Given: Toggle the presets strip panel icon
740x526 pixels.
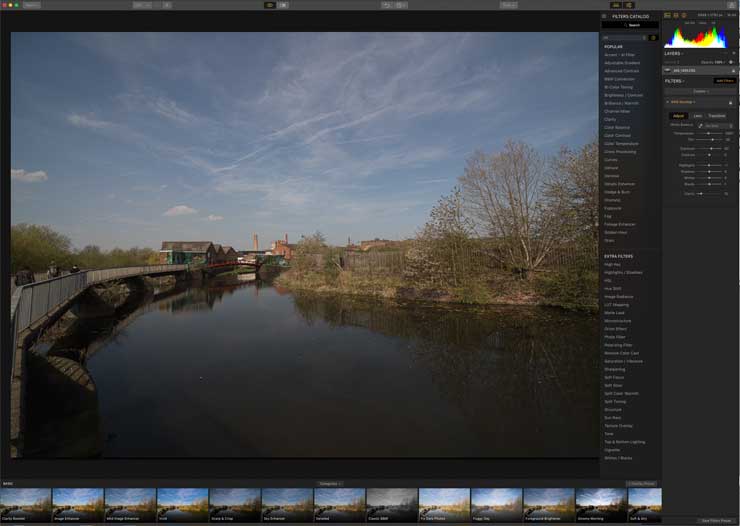Looking at the screenshot, I should coord(616,5).
